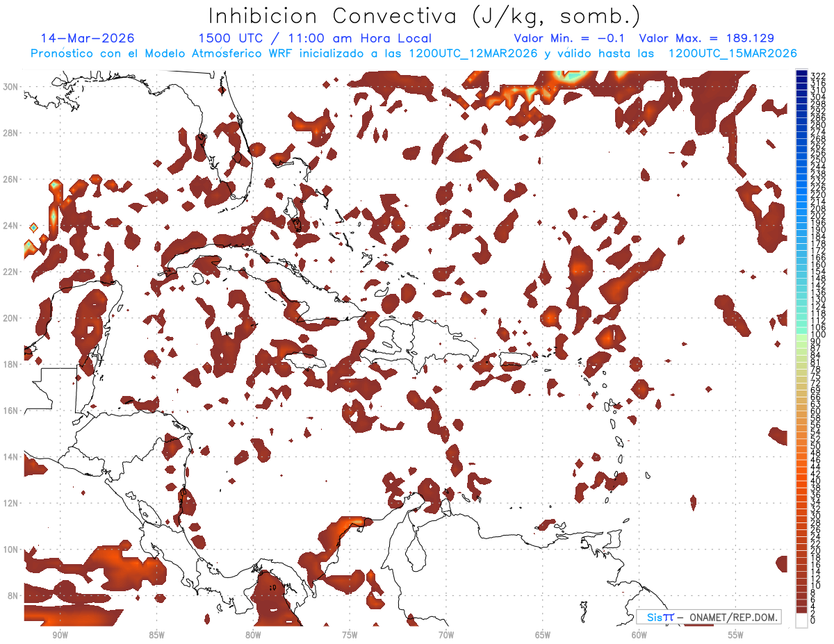Click the "1500 UTC / 11:00 am Hora Local" text
Image resolution: width=834 pixels, height=644 pixels.
(x=315, y=39)
